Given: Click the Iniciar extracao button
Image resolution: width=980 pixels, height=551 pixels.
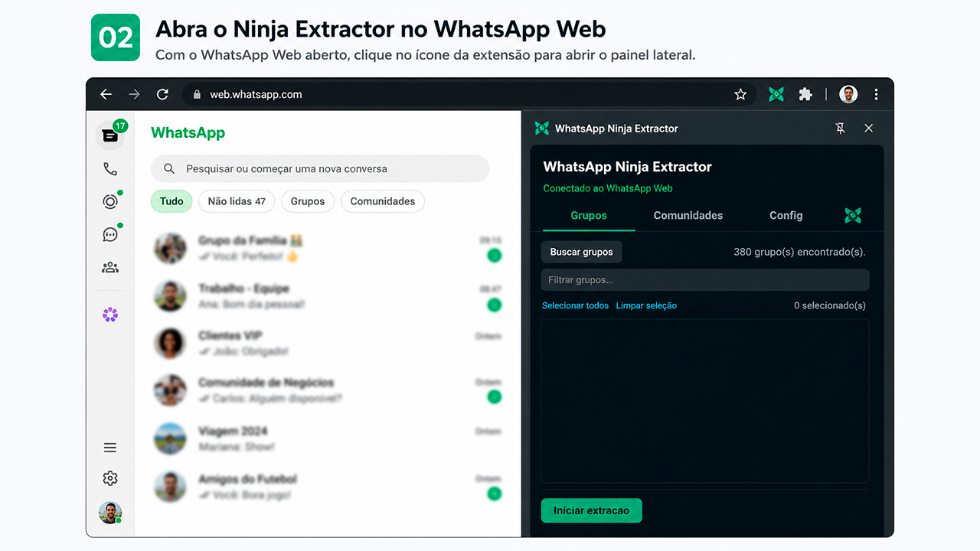Looking at the screenshot, I should 592,510.
